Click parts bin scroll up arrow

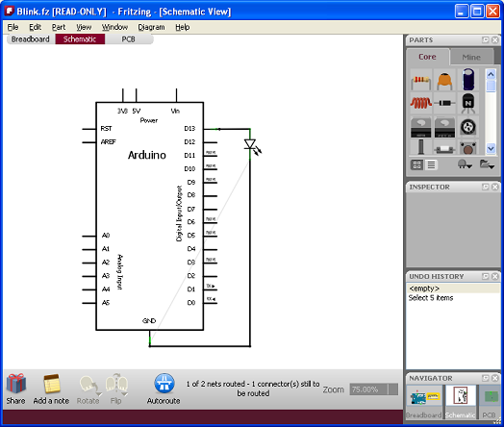pyautogui.click(x=491, y=75)
